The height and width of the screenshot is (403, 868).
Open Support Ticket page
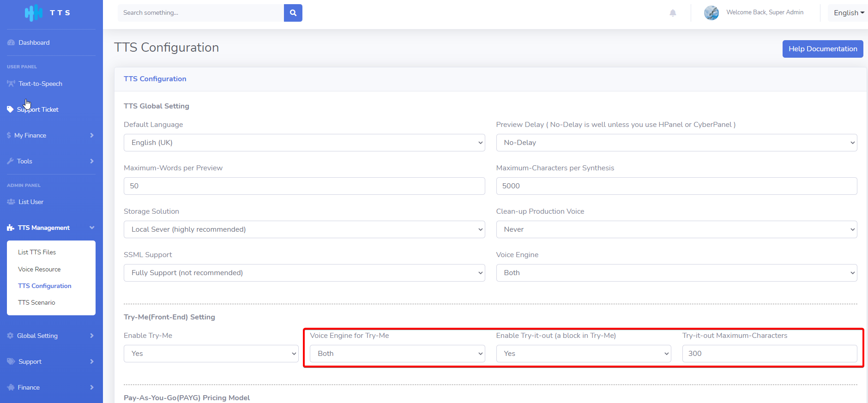tap(38, 109)
